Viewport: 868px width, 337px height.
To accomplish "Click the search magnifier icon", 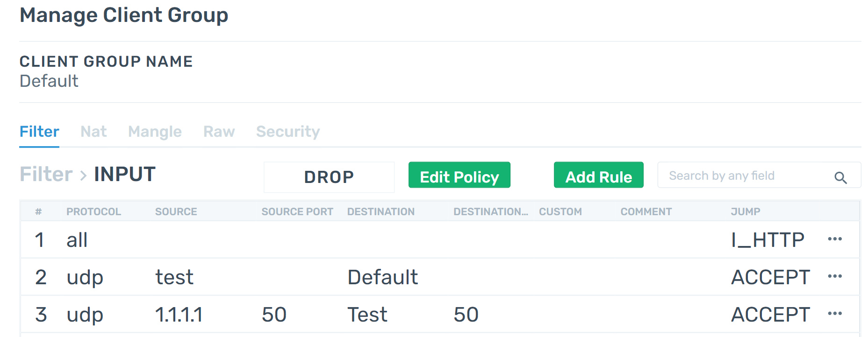I will pos(840,177).
